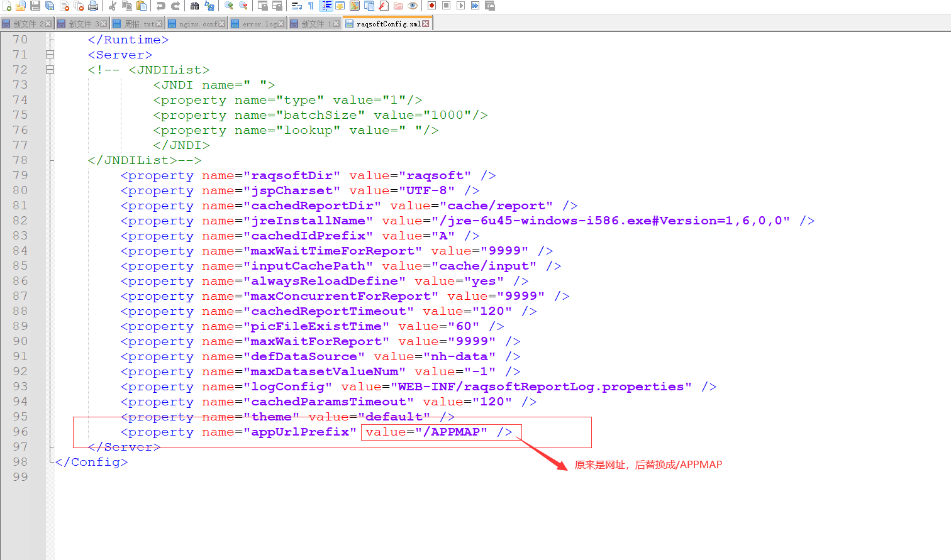The width and height of the screenshot is (951, 560).
Task: Open the error.log tab
Action: click(258, 24)
